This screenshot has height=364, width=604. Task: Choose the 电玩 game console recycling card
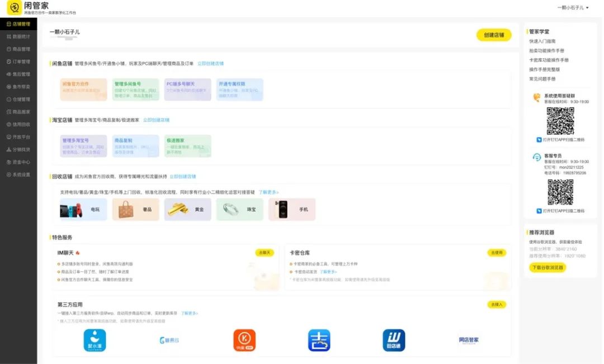[x=83, y=210]
